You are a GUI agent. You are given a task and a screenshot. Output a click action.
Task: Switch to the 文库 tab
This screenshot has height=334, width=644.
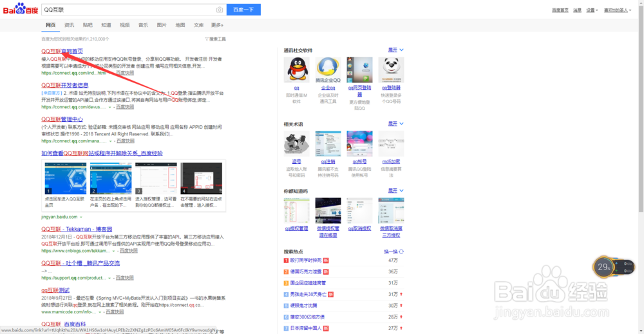(198, 25)
